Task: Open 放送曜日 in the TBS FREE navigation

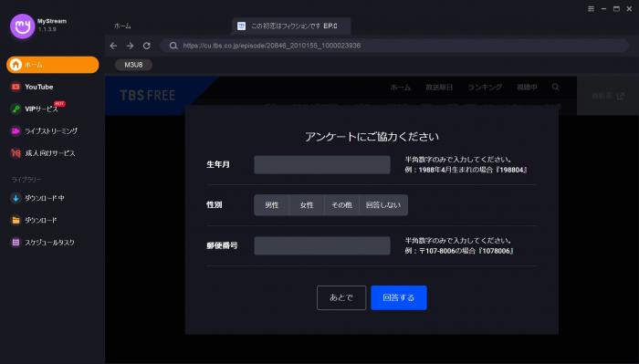Action: (439, 88)
